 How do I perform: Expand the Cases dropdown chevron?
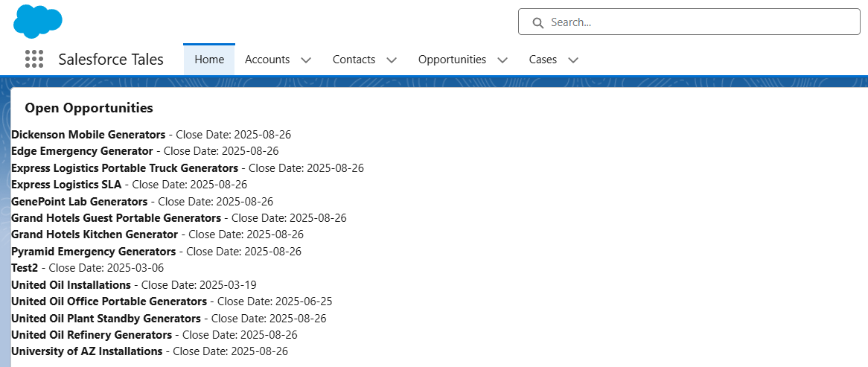click(x=573, y=60)
